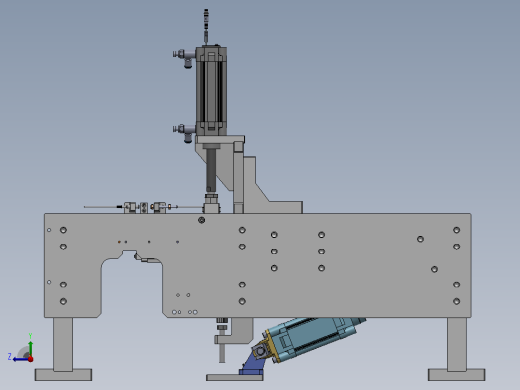Select the dark piston rod below the vertical cylinder

211,170
